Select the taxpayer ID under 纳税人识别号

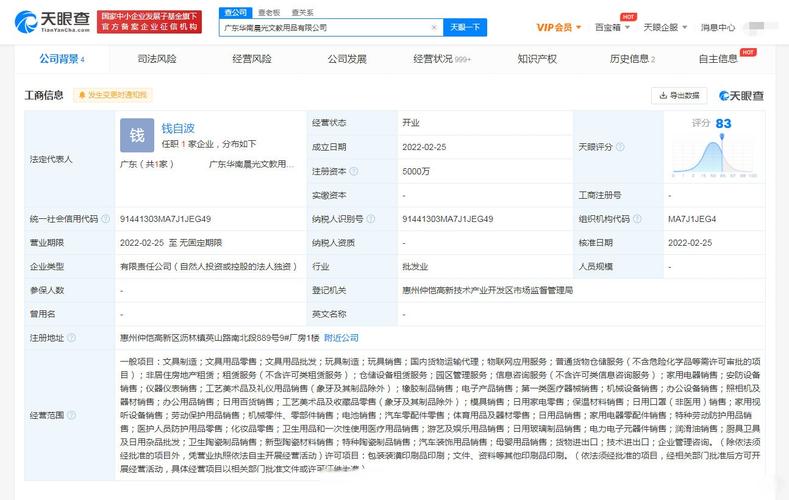coord(447,219)
